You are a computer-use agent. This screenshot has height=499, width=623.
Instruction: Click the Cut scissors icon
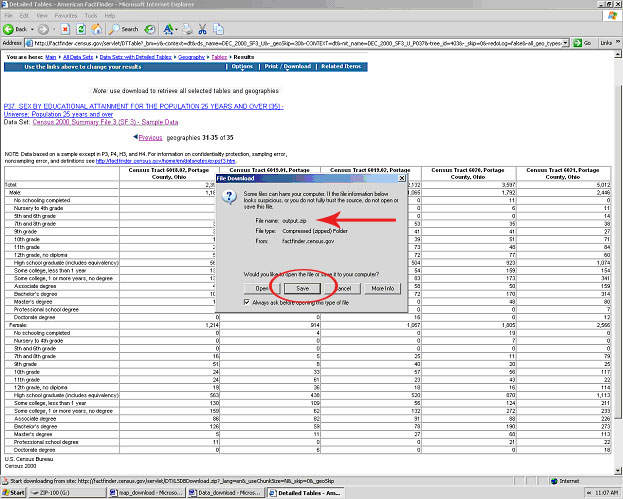pos(203,29)
